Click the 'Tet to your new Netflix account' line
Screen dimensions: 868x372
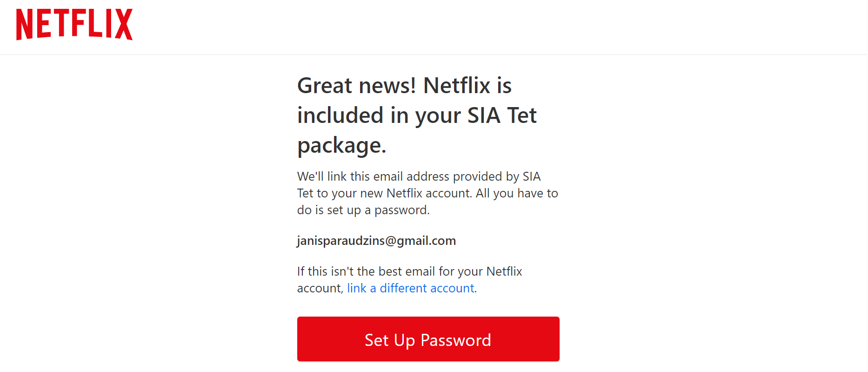[x=427, y=193]
